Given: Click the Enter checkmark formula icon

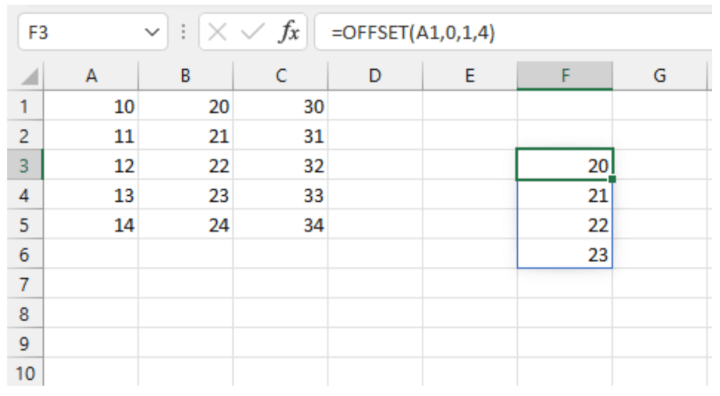Looking at the screenshot, I should tap(252, 33).
